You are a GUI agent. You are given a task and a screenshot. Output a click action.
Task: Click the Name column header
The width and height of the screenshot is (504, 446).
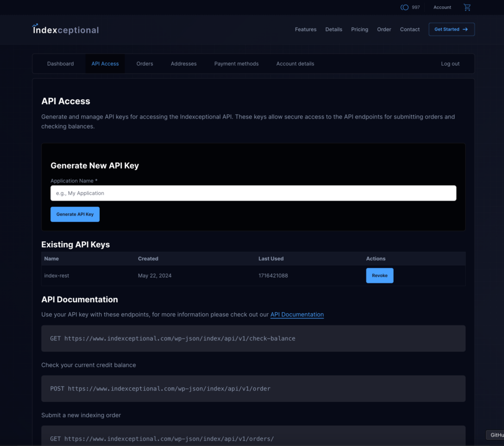pos(51,259)
